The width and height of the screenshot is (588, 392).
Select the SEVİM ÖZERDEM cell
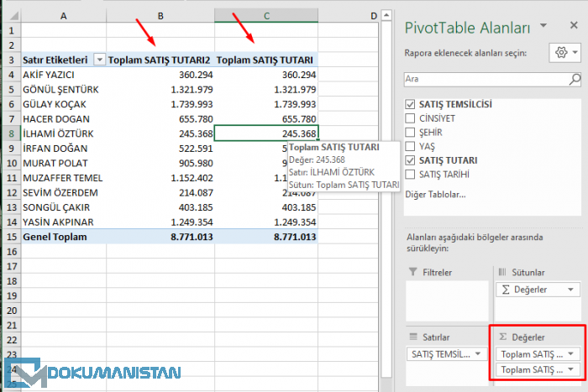[x=64, y=192]
